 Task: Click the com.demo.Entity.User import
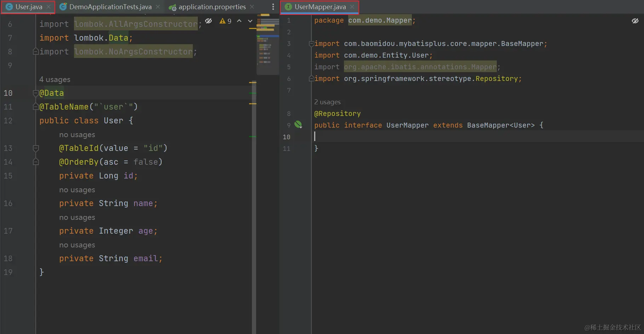tap(386, 55)
